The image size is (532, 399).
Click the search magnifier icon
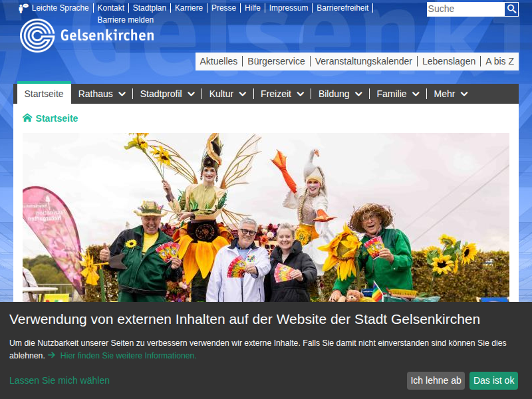tap(511, 9)
